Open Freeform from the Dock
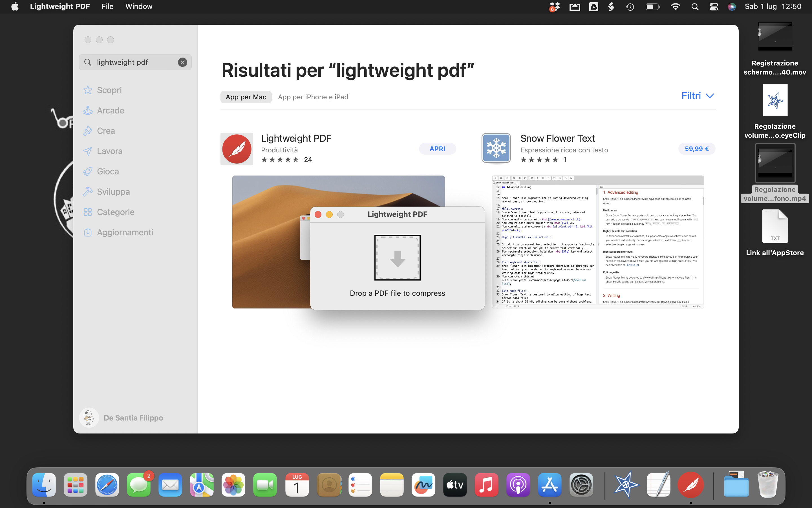812x508 pixels. [423, 485]
